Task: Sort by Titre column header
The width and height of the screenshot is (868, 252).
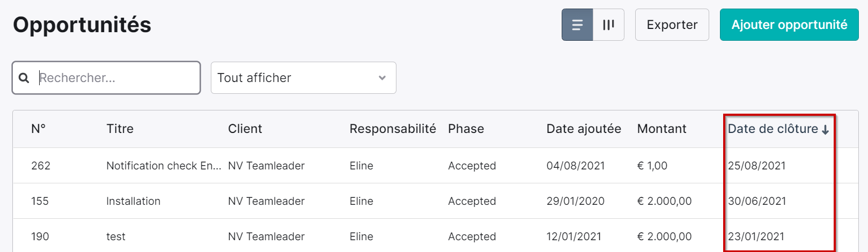Action: click(x=120, y=129)
